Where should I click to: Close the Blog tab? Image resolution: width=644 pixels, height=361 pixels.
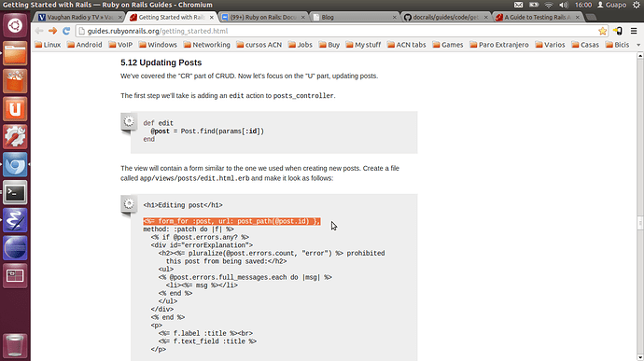(394, 17)
